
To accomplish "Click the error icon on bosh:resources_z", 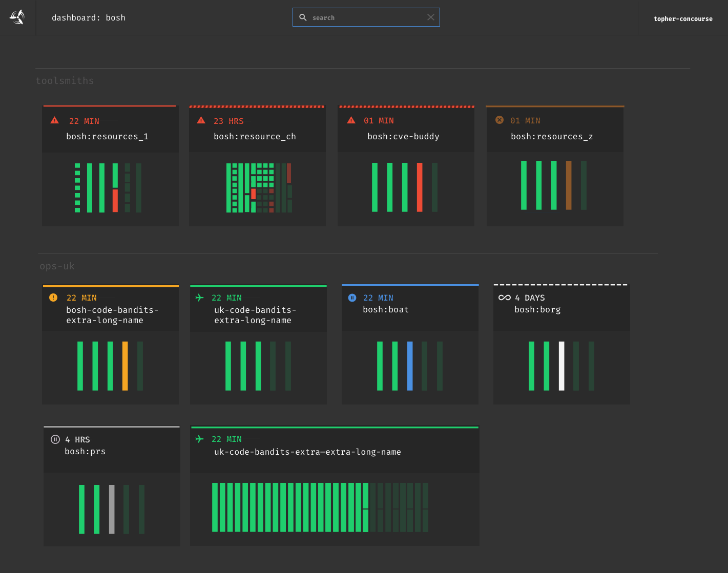I will coord(500,120).
